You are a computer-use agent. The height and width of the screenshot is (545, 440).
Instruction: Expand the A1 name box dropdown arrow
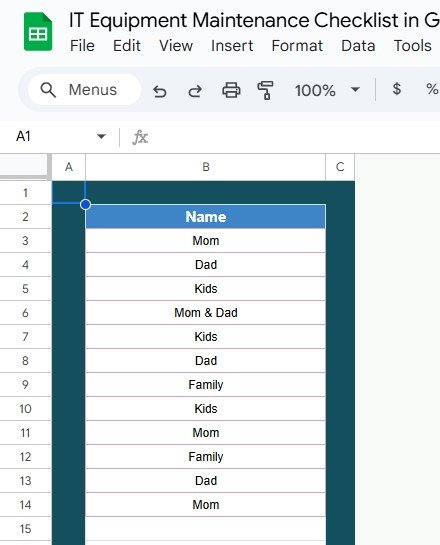[101, 136]
